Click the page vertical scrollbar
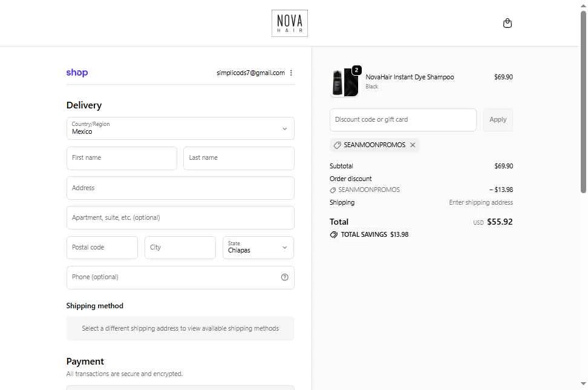The width and height of the screenshot is (588, 390). pyautogui.click(x=583, y=101)
